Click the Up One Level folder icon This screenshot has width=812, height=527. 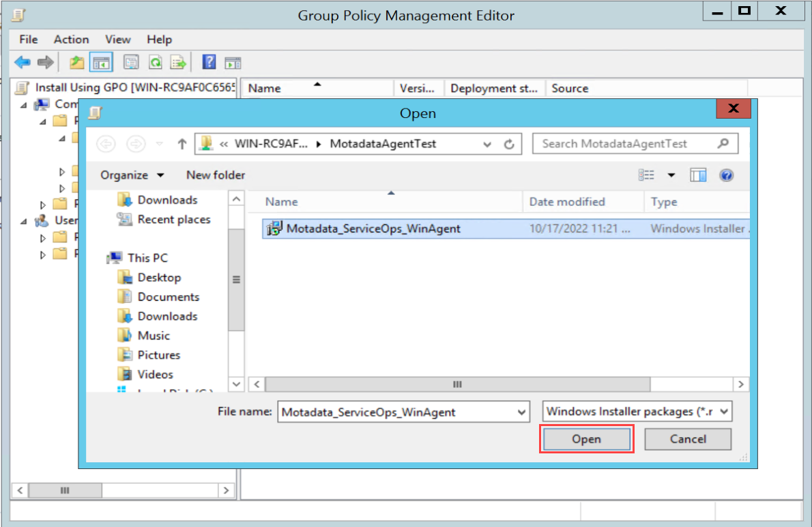(x=76, y=63)
